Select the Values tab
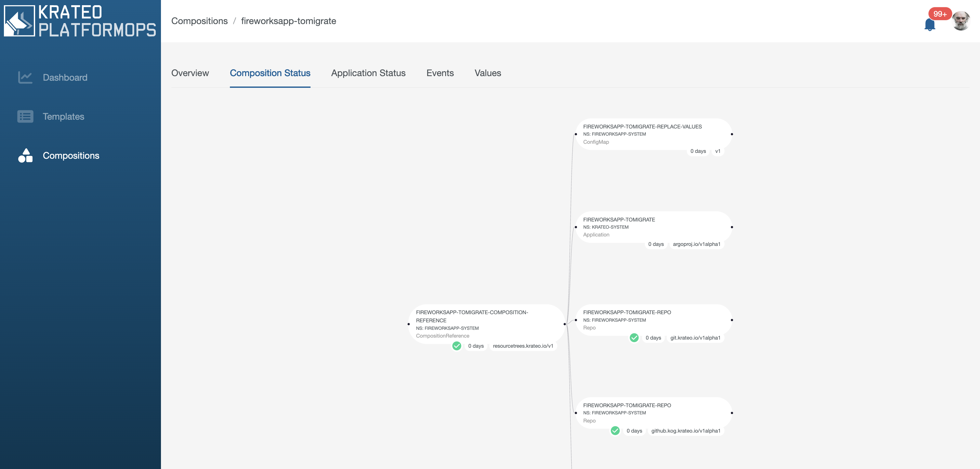This screenshot has width=980, height=469. 487,73
